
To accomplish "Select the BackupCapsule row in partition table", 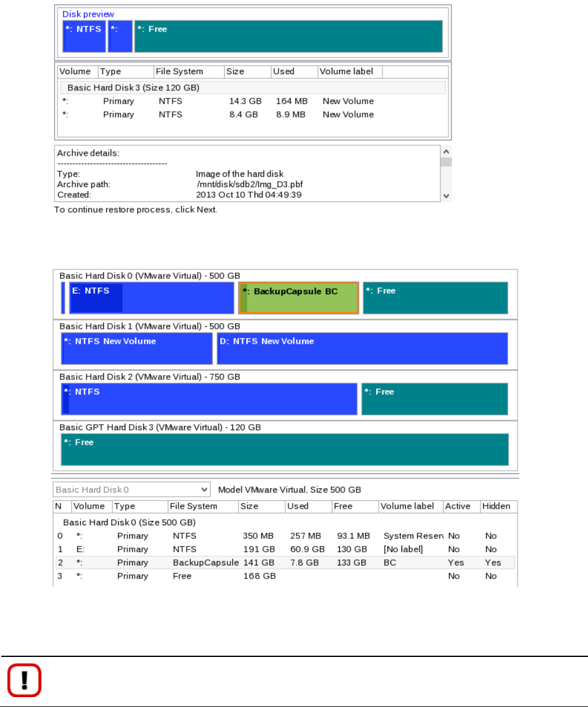I will (285, 562).
